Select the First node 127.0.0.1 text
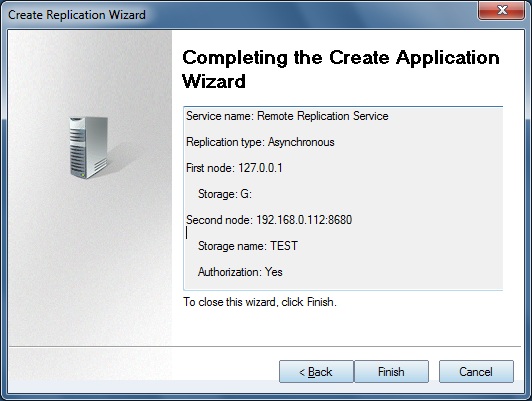 [x=234, y=168]
